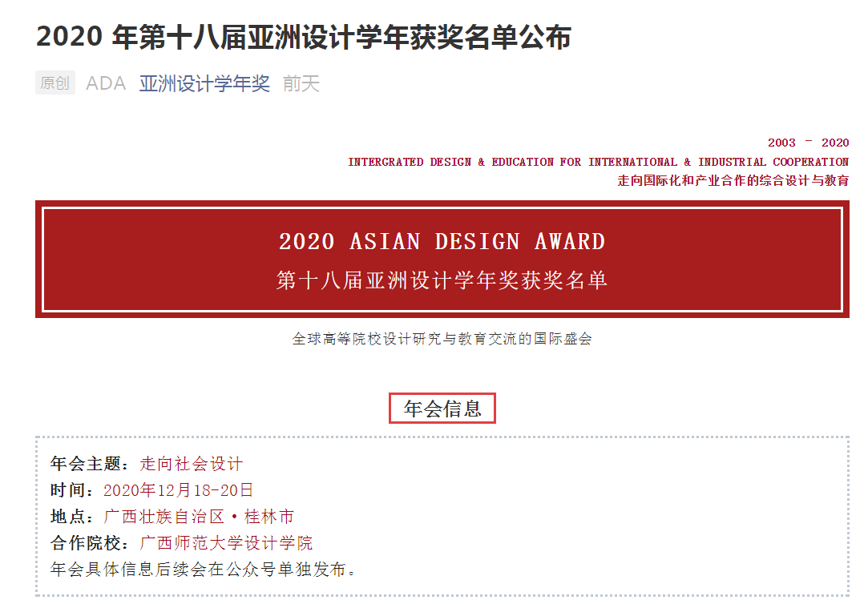Click the INTERGRATED DESIGN & EDUCATION English tagline
The height and width of the screenshot is (604, 868).
(x=598, y=162)
